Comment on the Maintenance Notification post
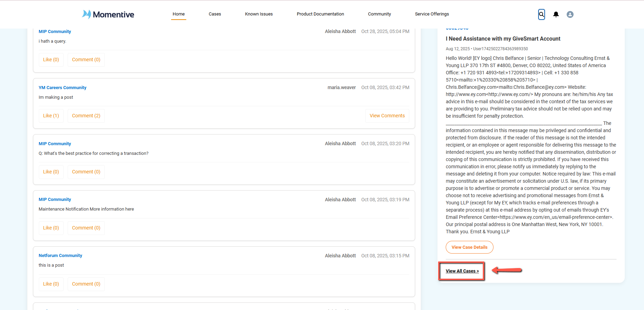The height and width of the screenshot is (310, 644). click(86, 228)
